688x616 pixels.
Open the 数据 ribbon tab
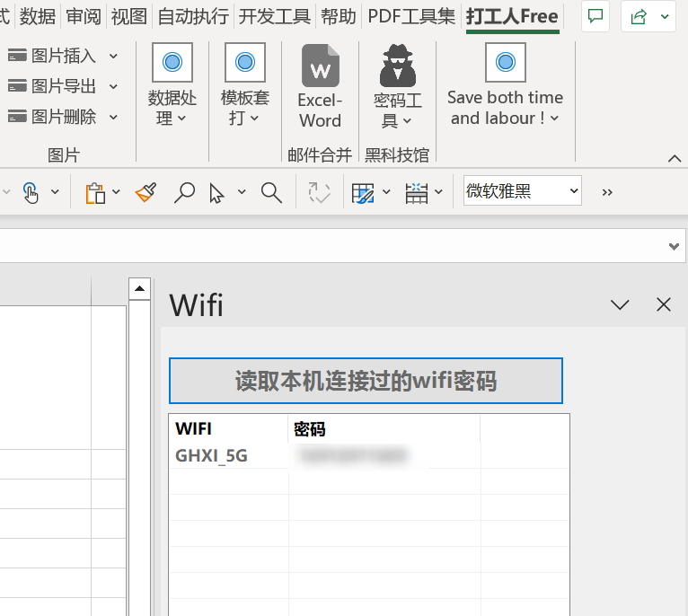tap(38, 16)
